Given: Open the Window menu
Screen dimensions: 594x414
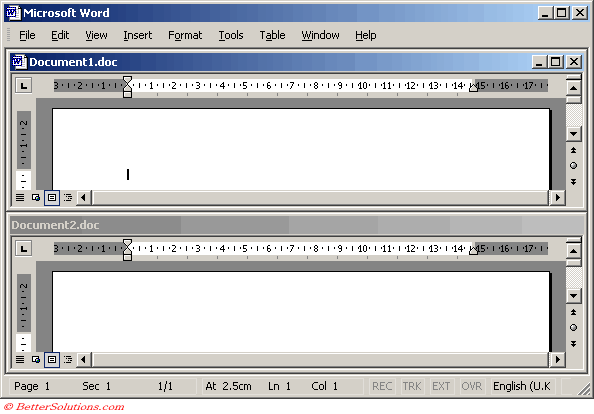Looking at the screenshot, I should point(320,35).
